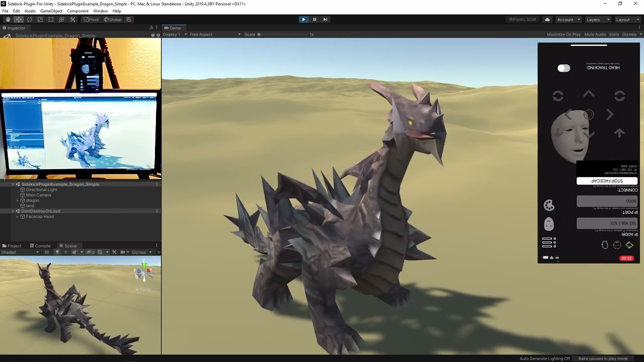Select the Hand tool in the toolbar
The height and width of the screenshot is (362, 644).
8,20
